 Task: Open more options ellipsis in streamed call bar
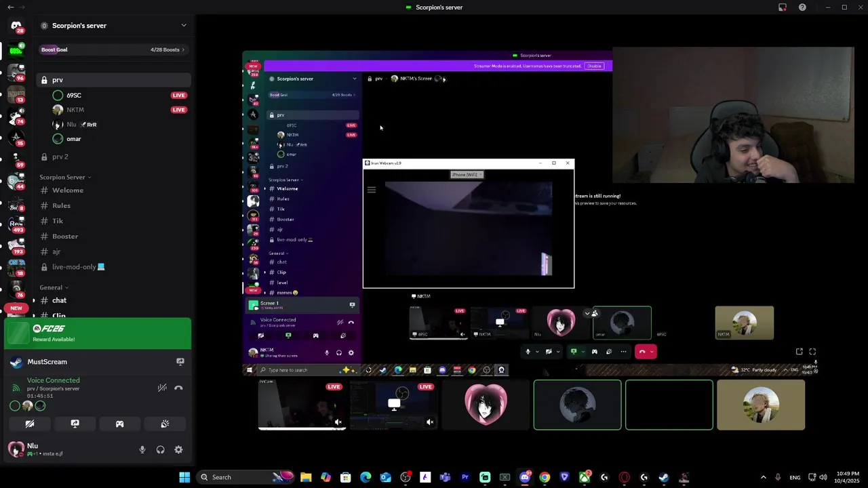[623, 352]
